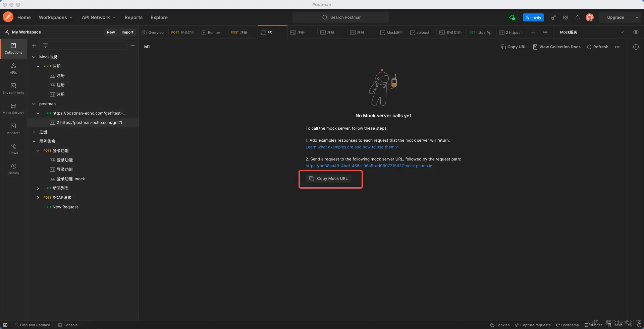The width and height of the screenshot is (644, 329).
Task: Go to Home in top navigation
Action: (24, 17)
